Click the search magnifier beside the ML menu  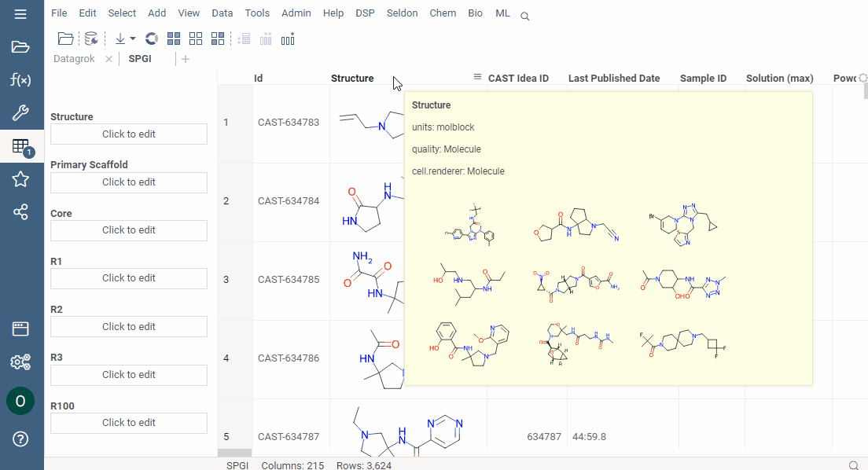524,15
